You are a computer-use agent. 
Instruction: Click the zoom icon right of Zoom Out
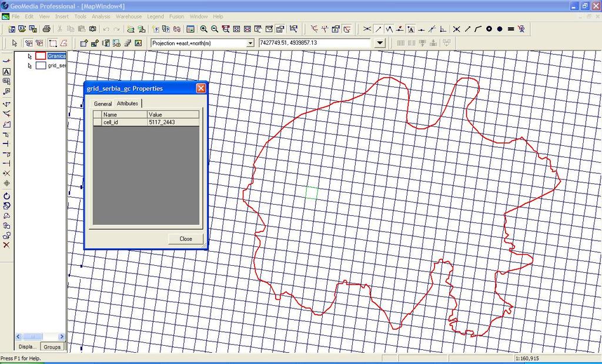coord(226,29)
